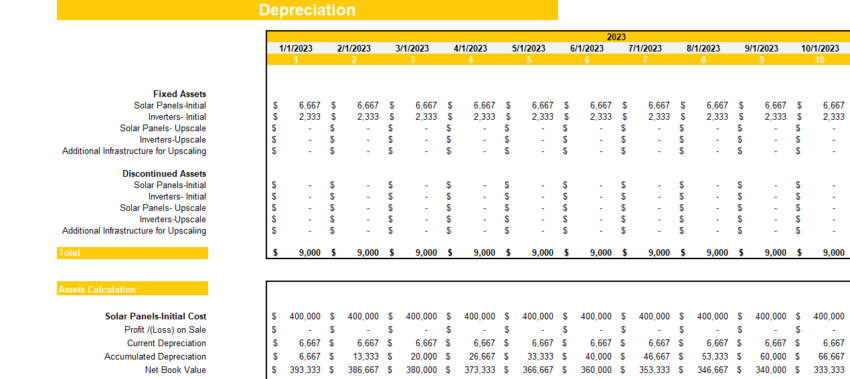Image resolution: width=850 pixels, height=379 pixels.
Task: Select Solar Panels-Initial label under Fixed Assets
Action: [170, 106]
